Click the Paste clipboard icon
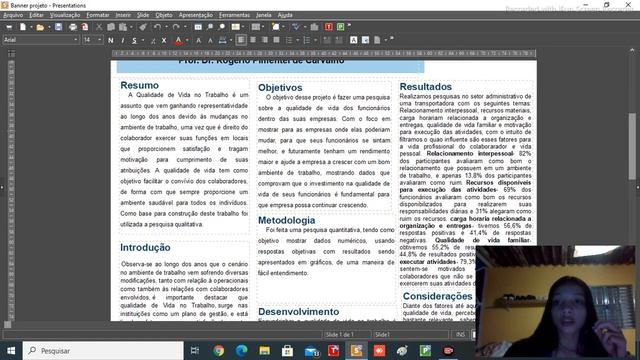The height and width of the screenshot is (360, 640). click(x=122, y=27)
